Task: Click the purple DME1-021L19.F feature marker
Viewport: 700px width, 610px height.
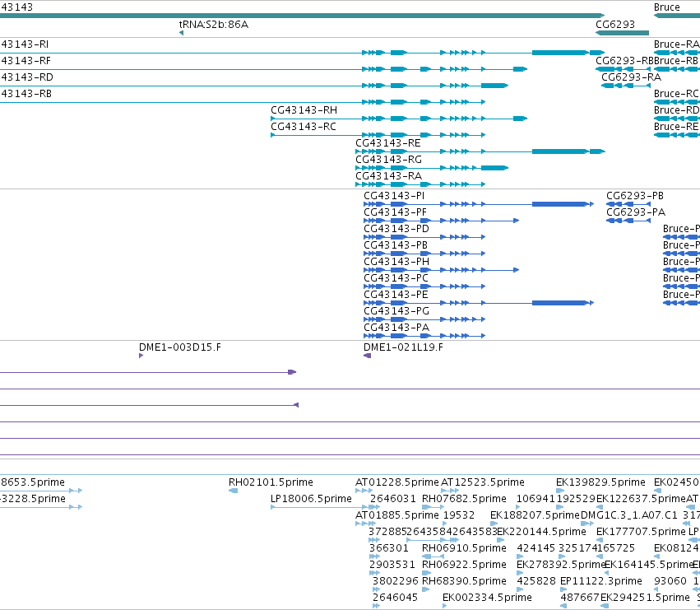Action: click(x=368, y=356)
